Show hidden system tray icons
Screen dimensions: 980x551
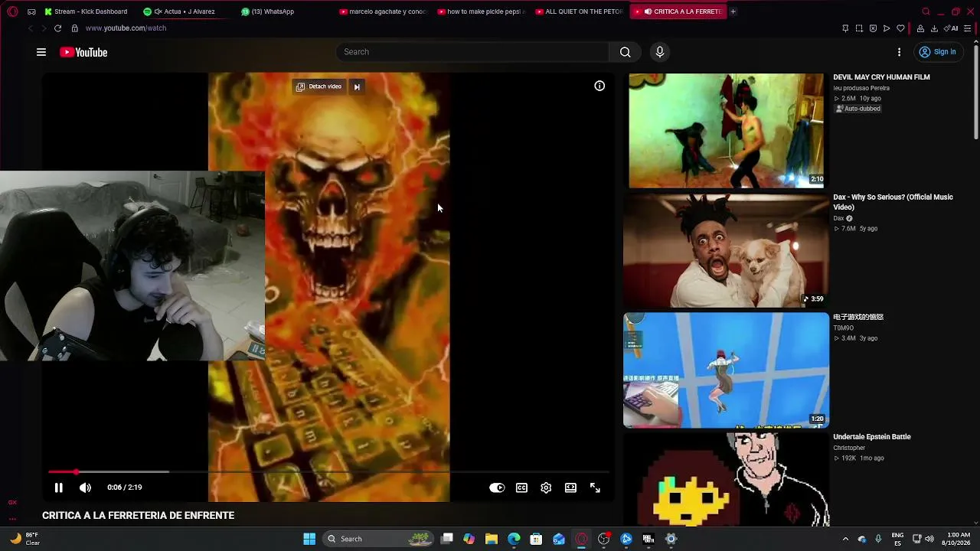pos(845,539)
